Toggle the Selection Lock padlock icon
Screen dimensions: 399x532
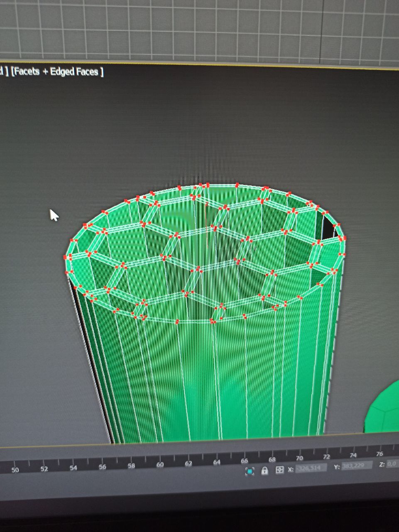(264, 470)
